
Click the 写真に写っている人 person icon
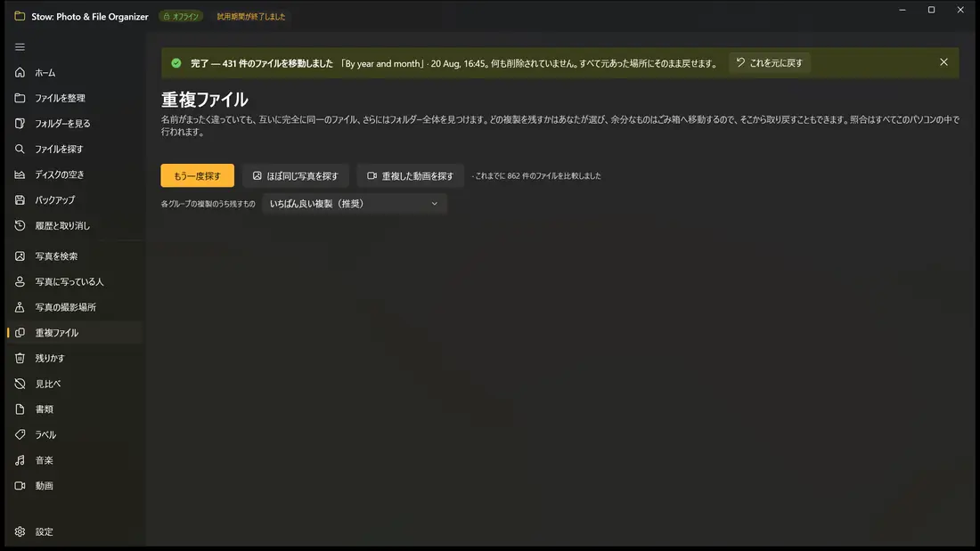point(20,282)
